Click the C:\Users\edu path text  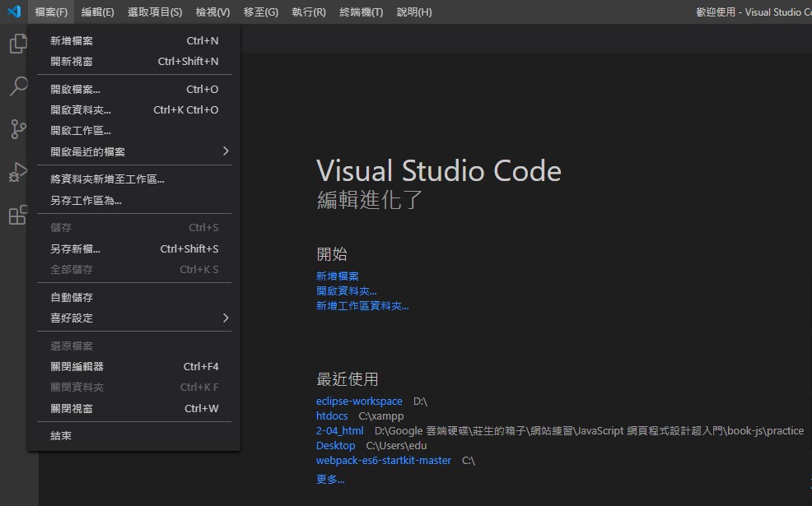point(396,445)
